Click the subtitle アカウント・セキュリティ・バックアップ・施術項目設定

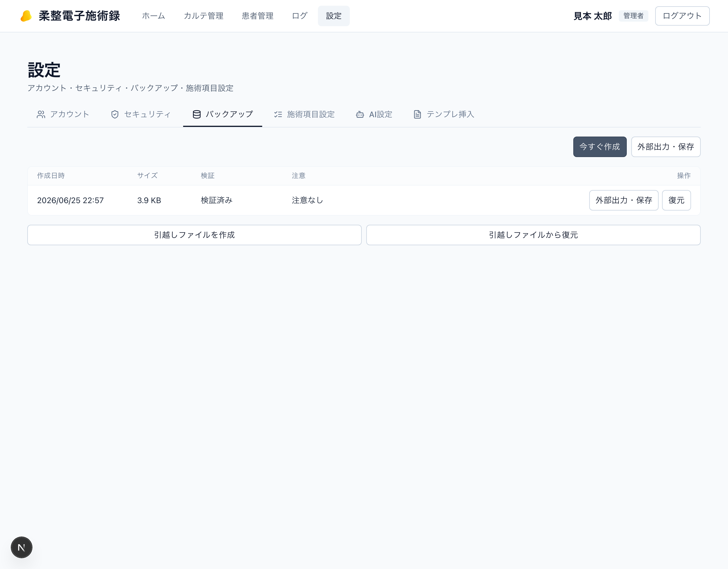130,88
